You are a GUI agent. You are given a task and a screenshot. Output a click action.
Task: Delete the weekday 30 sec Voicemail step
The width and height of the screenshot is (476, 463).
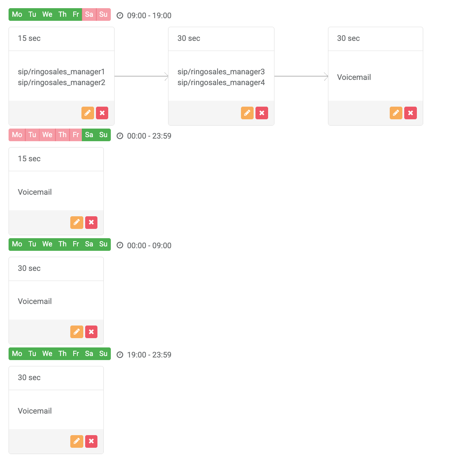click(x=411, y=113)
